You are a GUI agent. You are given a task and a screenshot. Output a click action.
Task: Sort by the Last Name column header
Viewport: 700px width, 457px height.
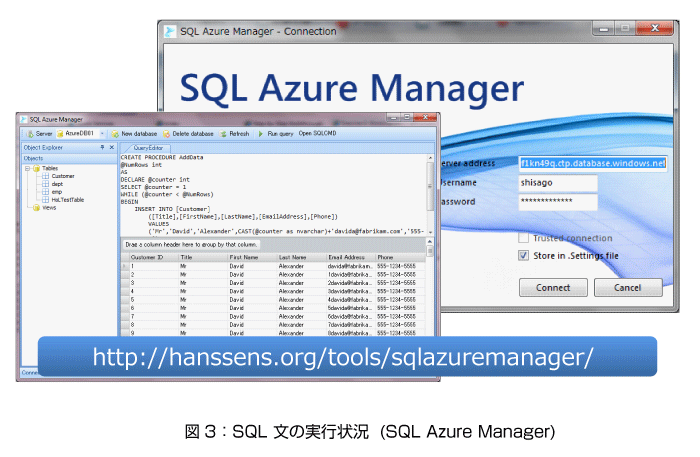302,258
